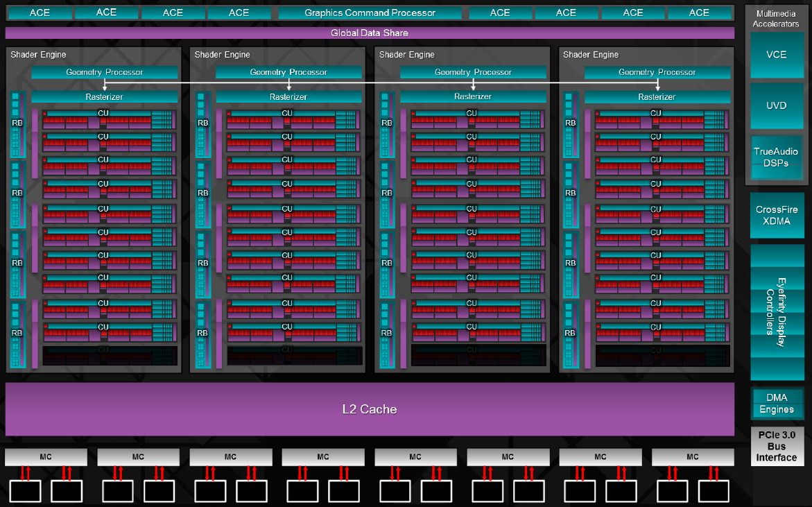Viewport: 812px width, 507px height.
Task: Click the top RB block in fourth Shader Engine
Action: coord(571,124)
